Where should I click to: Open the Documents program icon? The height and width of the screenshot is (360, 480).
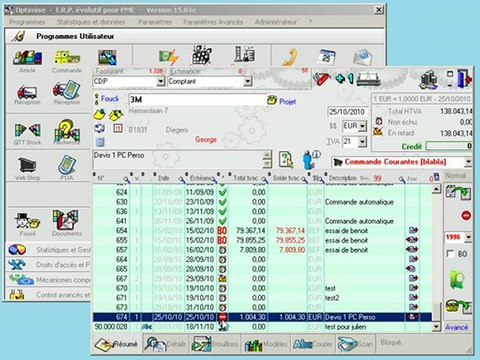(66, 220)
